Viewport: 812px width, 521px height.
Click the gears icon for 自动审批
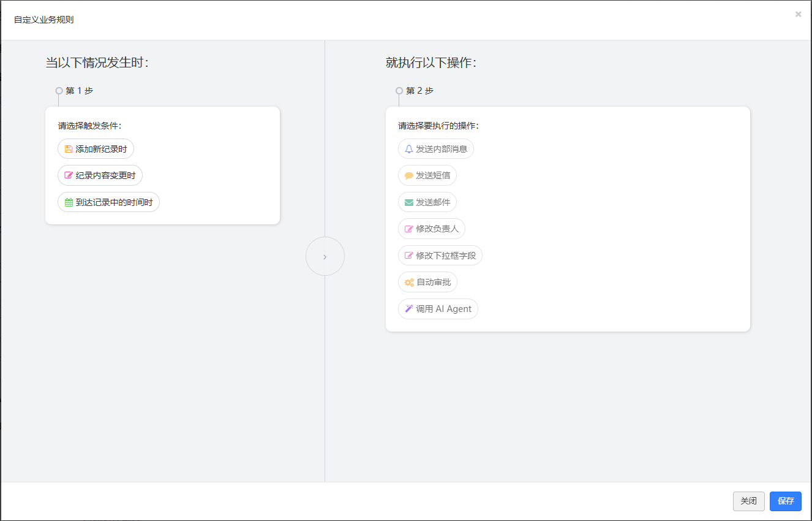coord(409,283)
